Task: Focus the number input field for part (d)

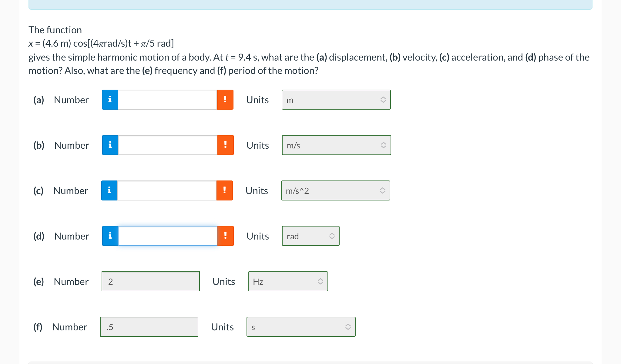Action: point(168,236)
